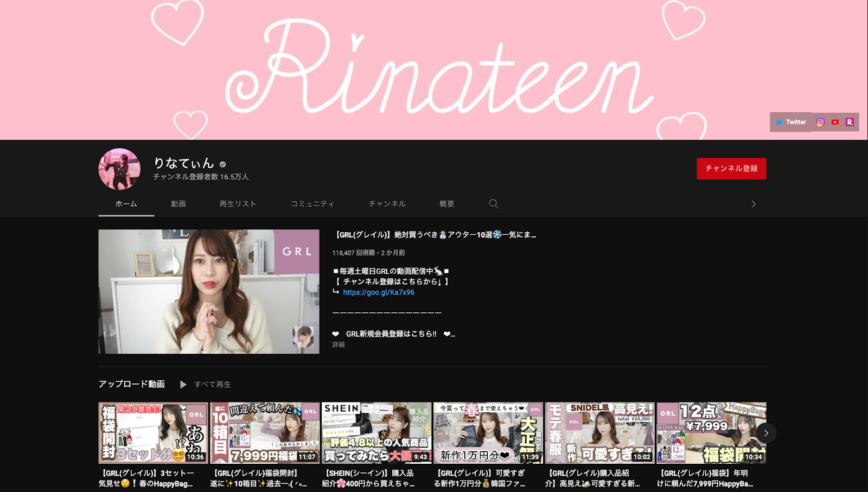
Task: Click the red チャンネル登録 subscribe button
Action: [x=731, y=169]
